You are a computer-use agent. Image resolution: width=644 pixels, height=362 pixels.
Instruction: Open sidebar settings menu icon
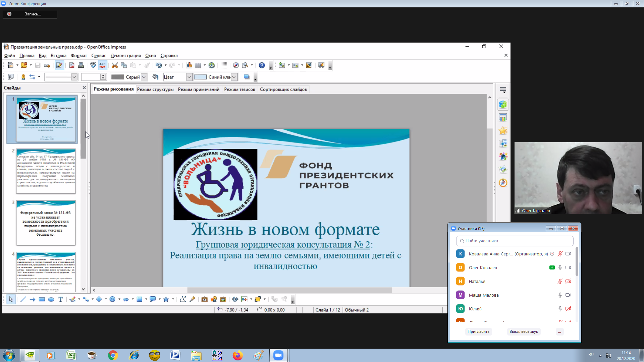(x=503, y=90)
